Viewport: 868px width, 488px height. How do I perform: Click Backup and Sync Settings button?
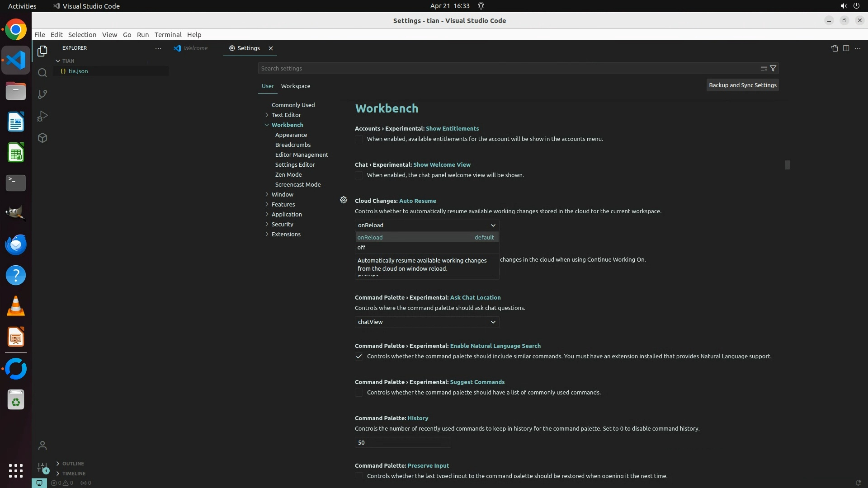(x=742, y=85)
